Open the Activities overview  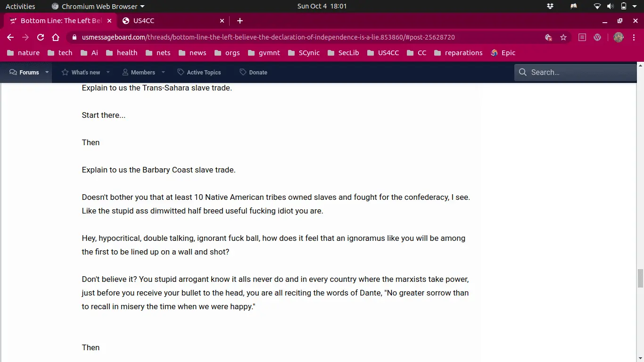(20, 6)
